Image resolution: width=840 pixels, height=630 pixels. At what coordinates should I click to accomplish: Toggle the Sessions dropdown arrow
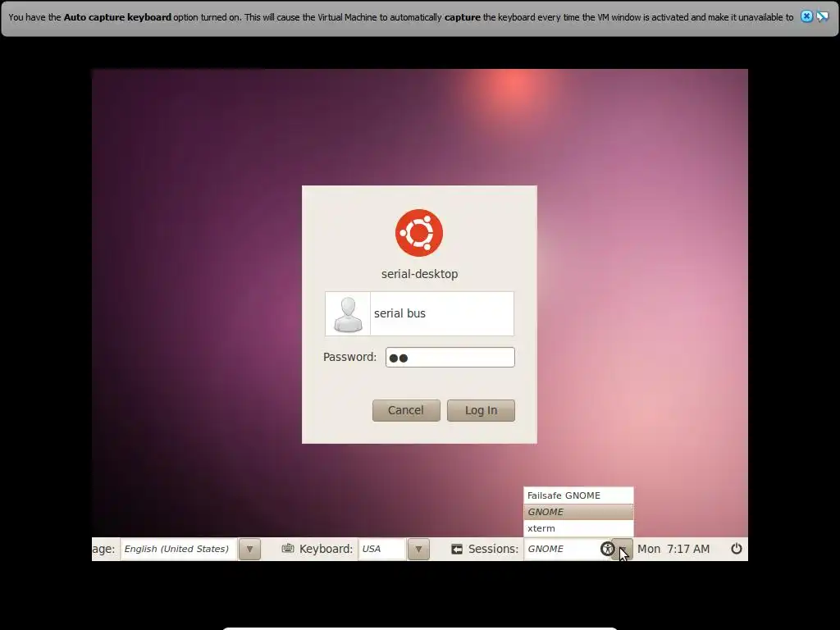[623, 549]
